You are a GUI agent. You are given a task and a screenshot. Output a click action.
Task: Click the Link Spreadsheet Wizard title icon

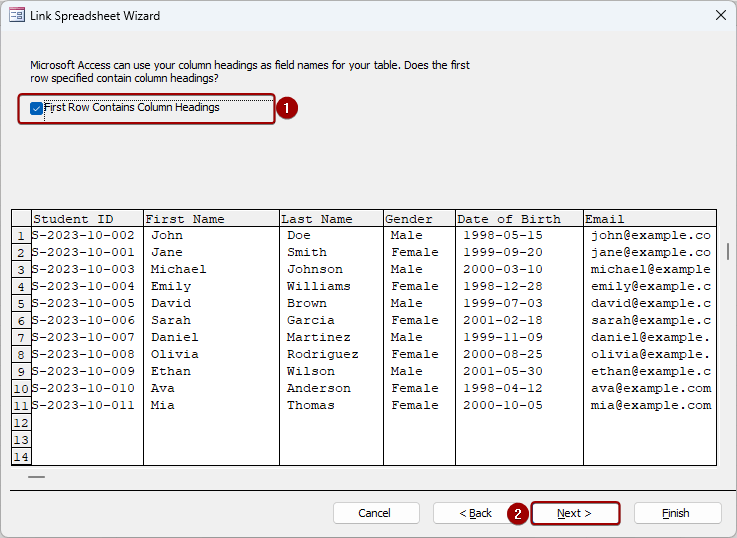pyautogui.click(x=16, y=16)
